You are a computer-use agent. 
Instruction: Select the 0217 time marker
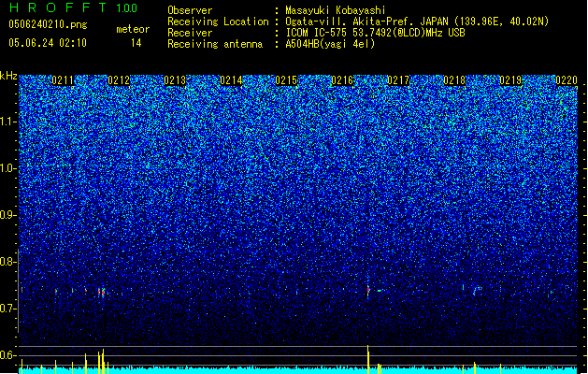click(398, 80)
